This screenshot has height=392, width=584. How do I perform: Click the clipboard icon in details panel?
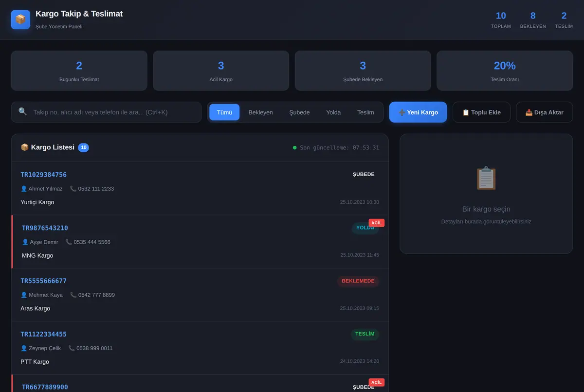tap(486, 178)
